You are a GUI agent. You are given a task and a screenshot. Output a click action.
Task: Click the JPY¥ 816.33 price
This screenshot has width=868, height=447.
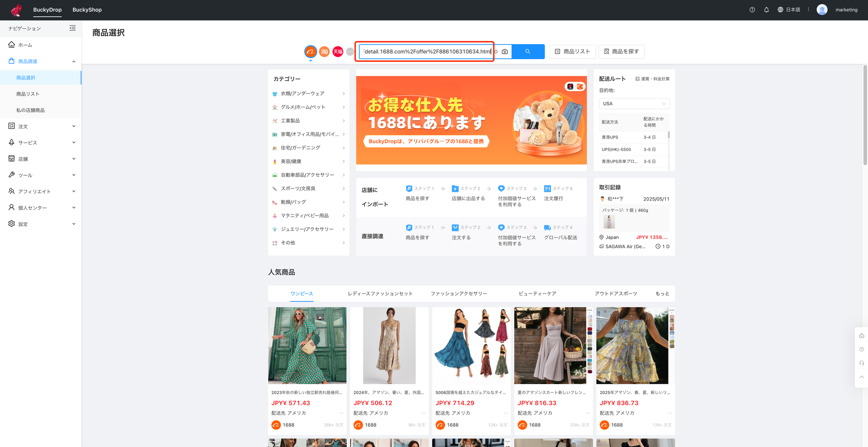point(537,403)
